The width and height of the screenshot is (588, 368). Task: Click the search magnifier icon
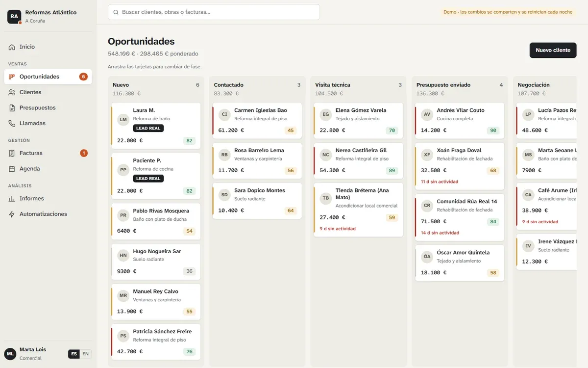click(x=116, y=12)
